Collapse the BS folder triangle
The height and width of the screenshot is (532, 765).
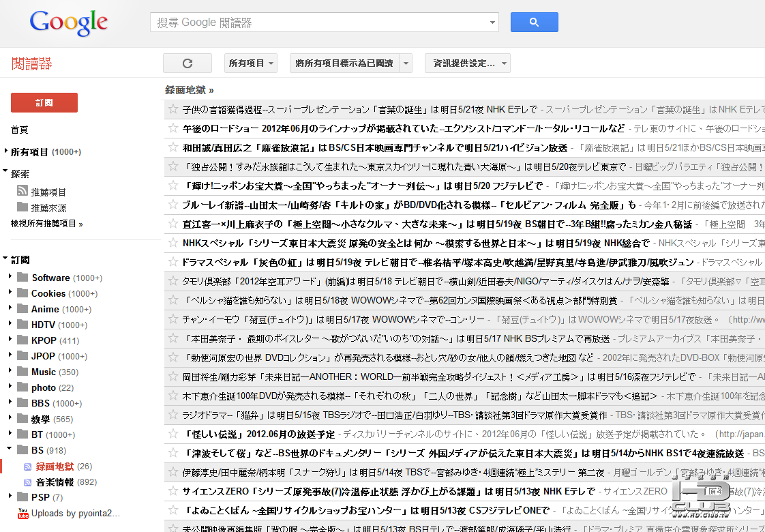[10, 448]
